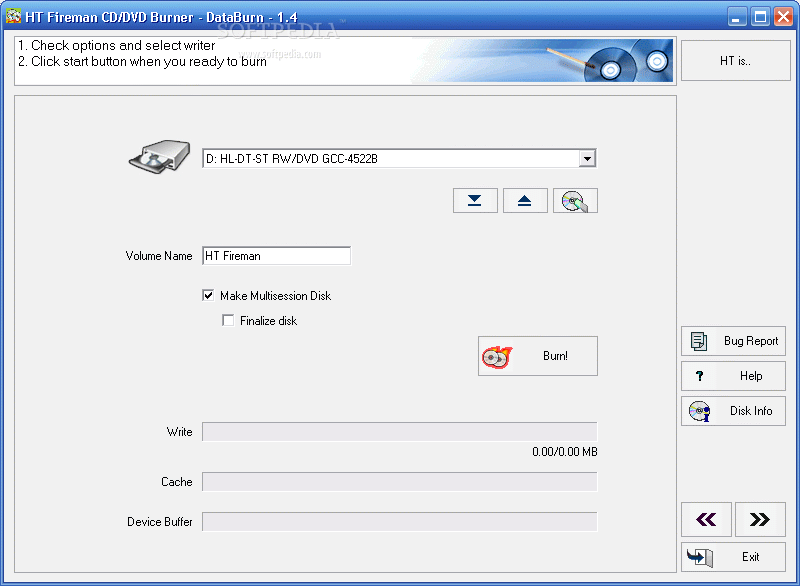Open the HT is.. button
This screenshot has height=586, width=800.
point(735,61)
